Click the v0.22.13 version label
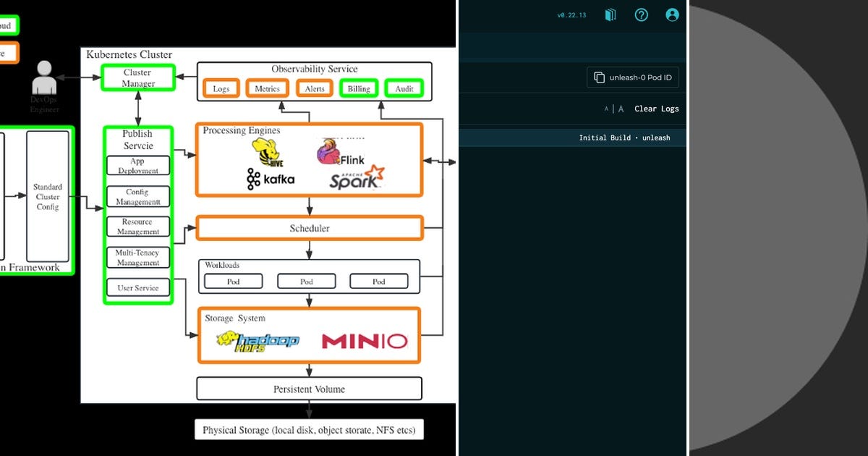 click(x=571, y=15)
